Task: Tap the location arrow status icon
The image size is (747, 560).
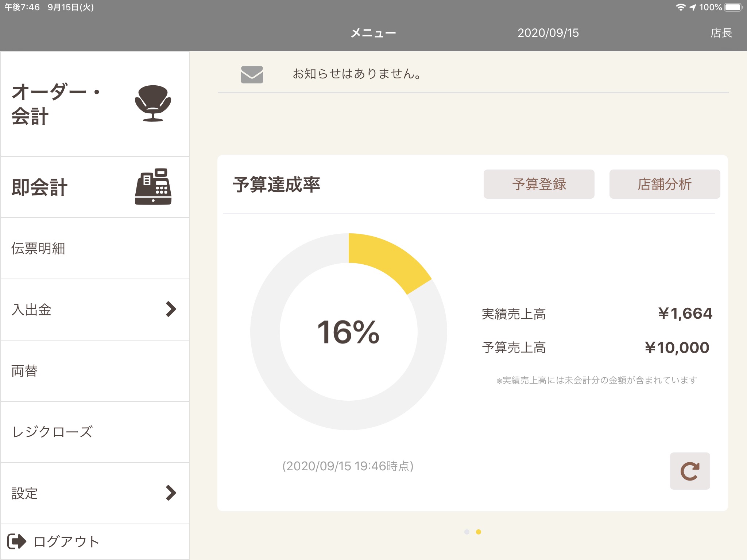Action: (692, 7)
